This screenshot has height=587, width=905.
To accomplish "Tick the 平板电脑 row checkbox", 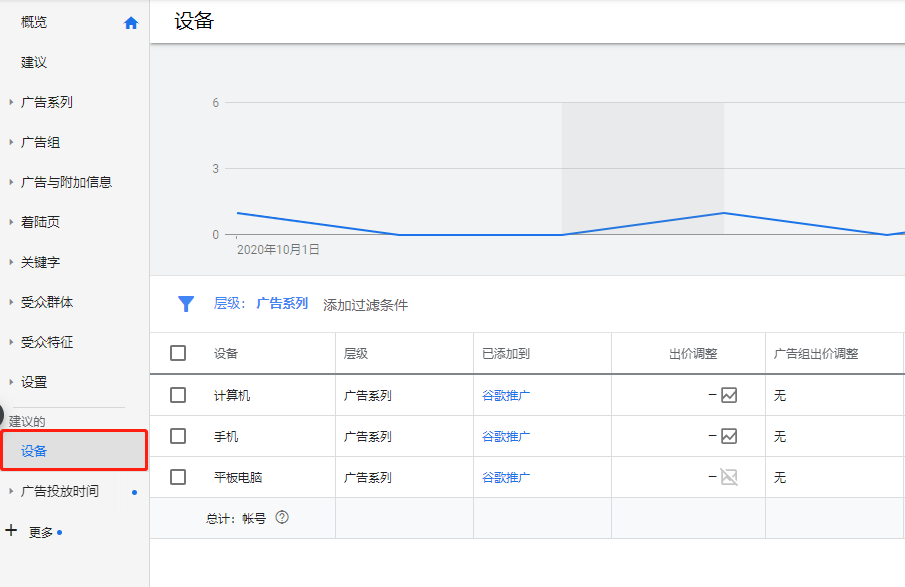I will 178,477.
